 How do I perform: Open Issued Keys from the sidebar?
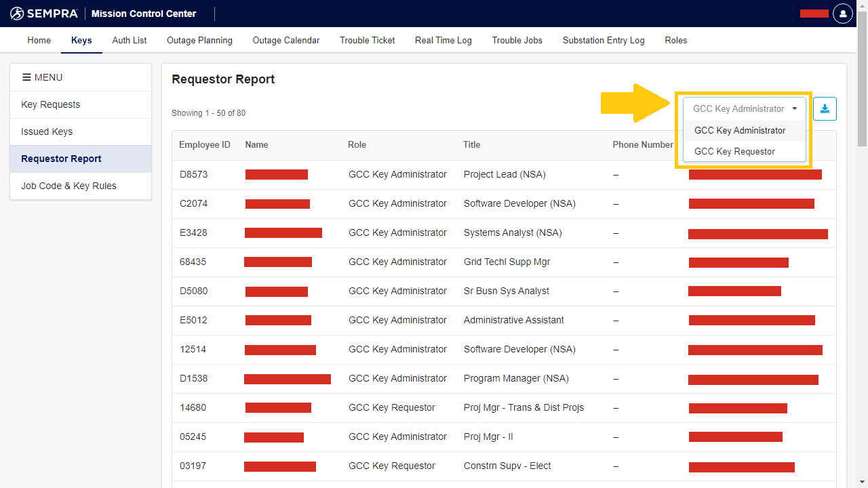pos(47,132)
